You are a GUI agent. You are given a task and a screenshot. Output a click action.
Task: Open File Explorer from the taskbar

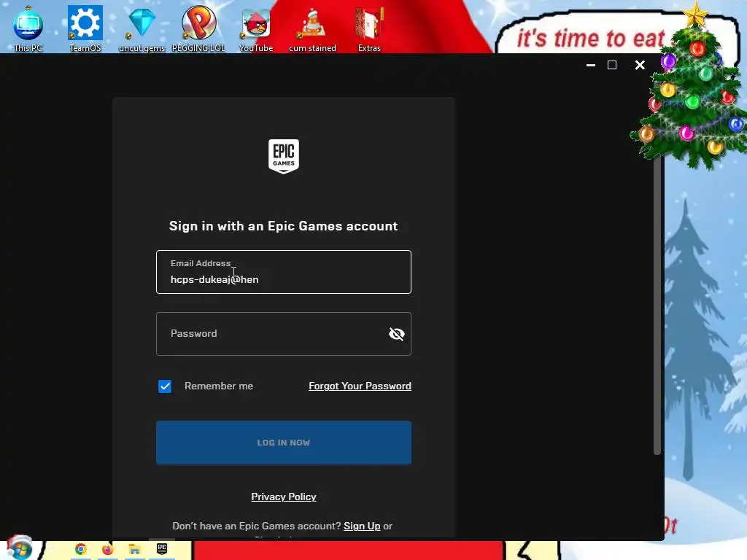pyautogui.click(x=134, y=549)
